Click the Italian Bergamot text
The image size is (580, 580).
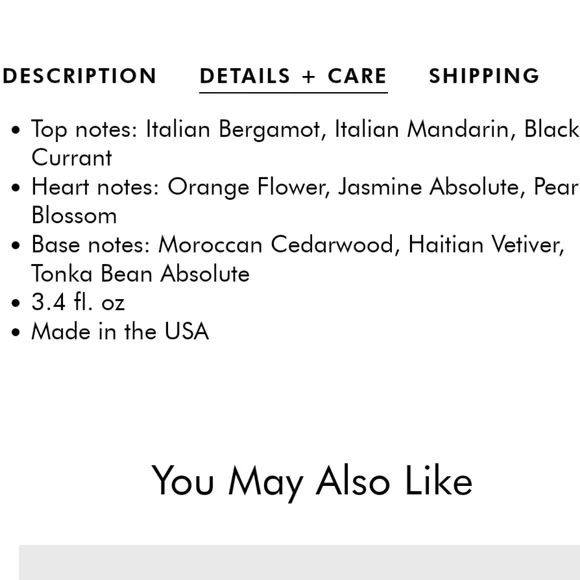coord(233,130)
